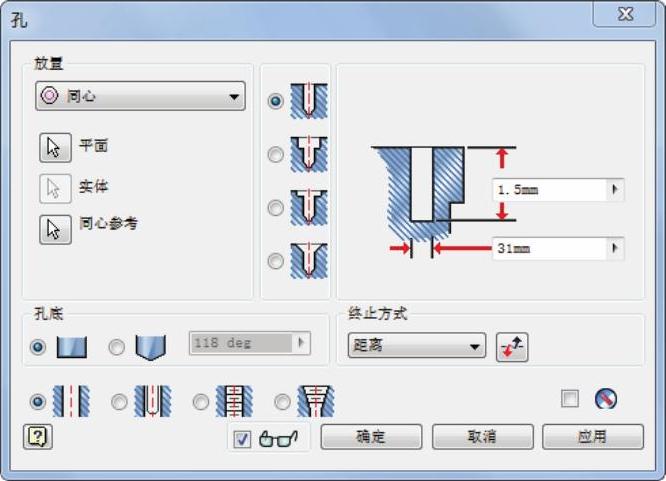This screenshot has width=666, height=481.
Task: Expand the 1.5mm depth field arrow
Action: pyautogui.click(x=615, y=190)
